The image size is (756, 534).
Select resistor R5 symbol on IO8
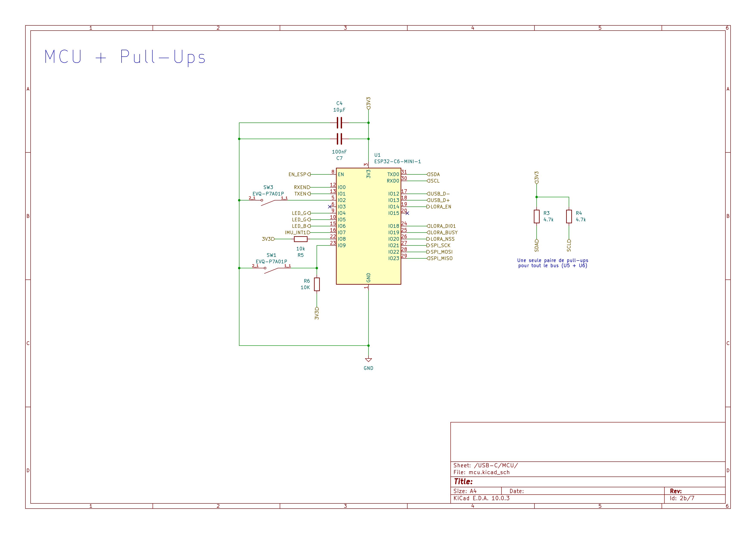coord(301,239)
